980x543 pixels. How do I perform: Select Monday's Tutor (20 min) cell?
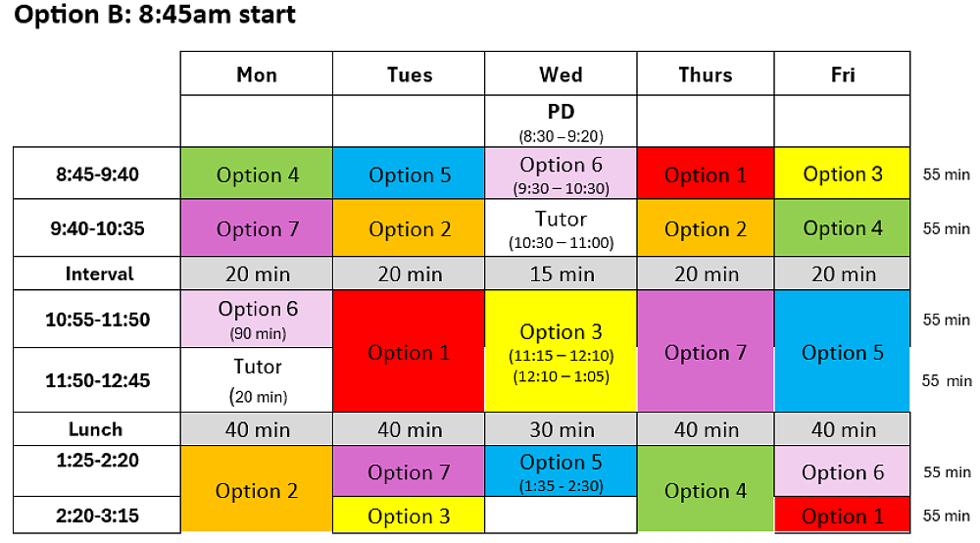pos(257,380)
